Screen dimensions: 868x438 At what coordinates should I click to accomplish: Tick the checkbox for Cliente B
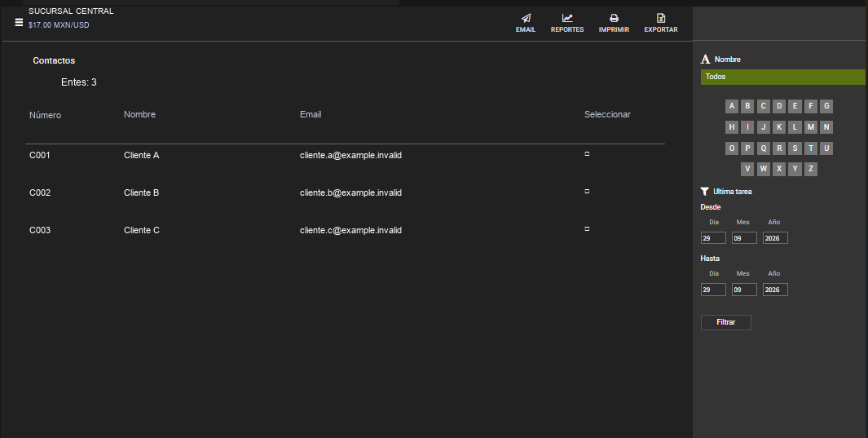[x=587, y=192]
